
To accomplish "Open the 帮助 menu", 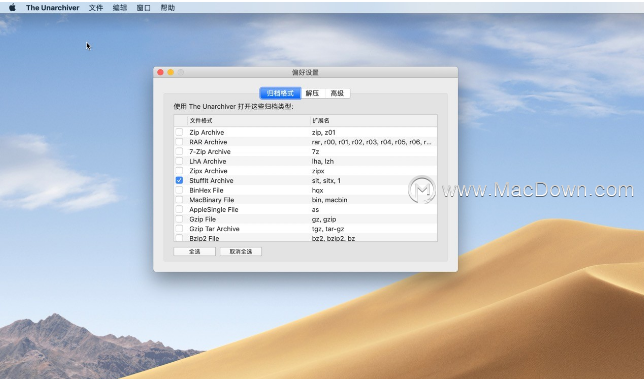I will point(168,7).
